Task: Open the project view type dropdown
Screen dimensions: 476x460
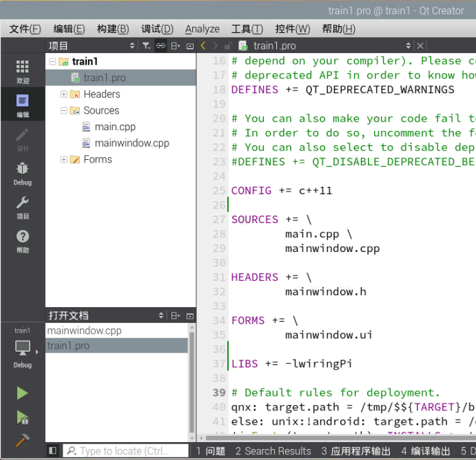Action: 132,46
